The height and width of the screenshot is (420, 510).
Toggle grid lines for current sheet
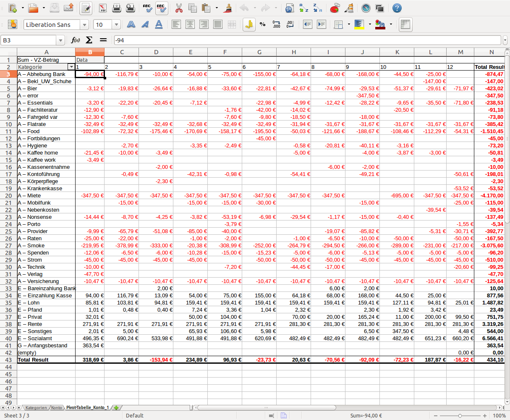pos(405,24)
